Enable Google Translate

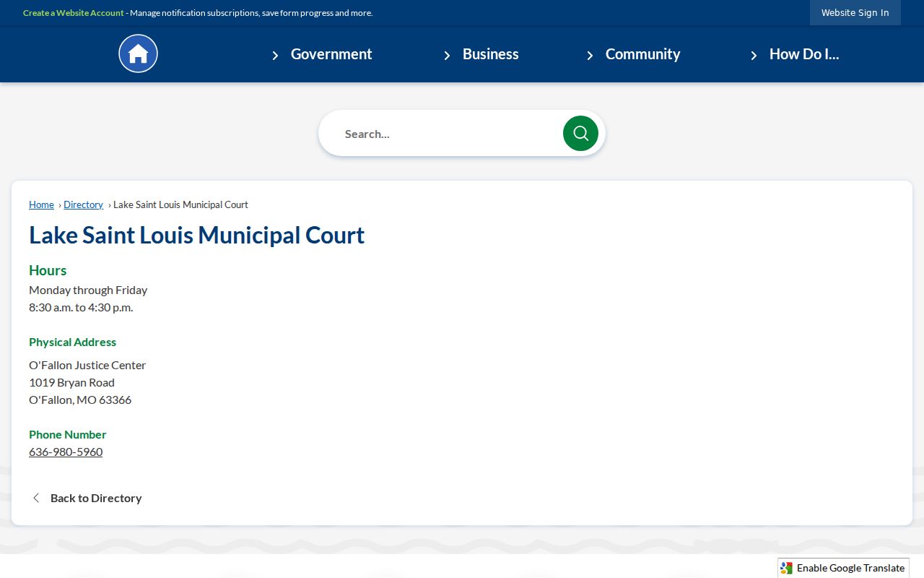point(843,568)
